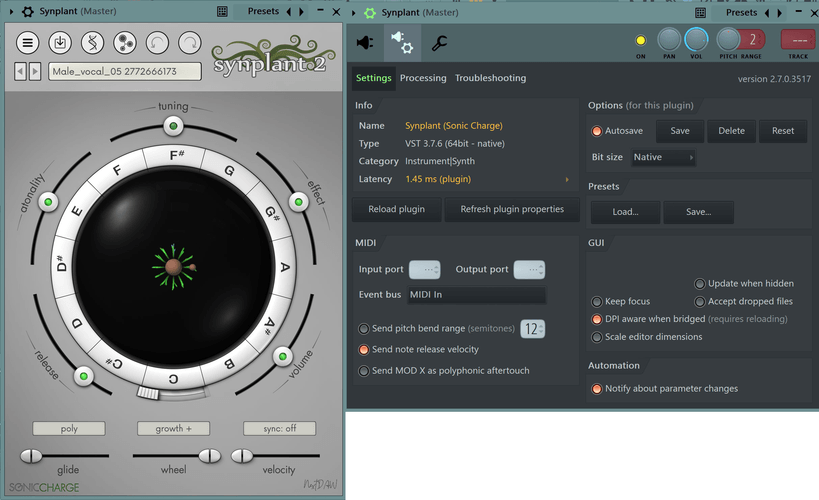The height and width of the screenshot is (500, 819).
Task: Open the Synplant hamburger menu
Action: pos(27,43)
